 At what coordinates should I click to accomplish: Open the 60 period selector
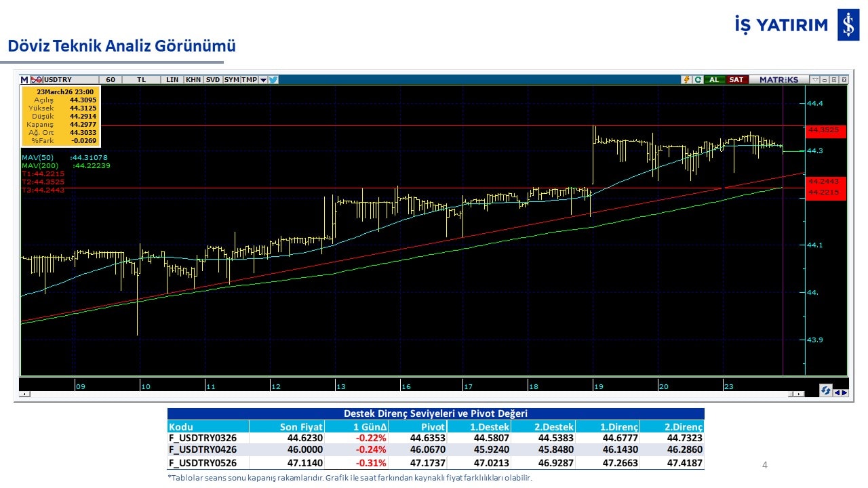tap(110, 79)
